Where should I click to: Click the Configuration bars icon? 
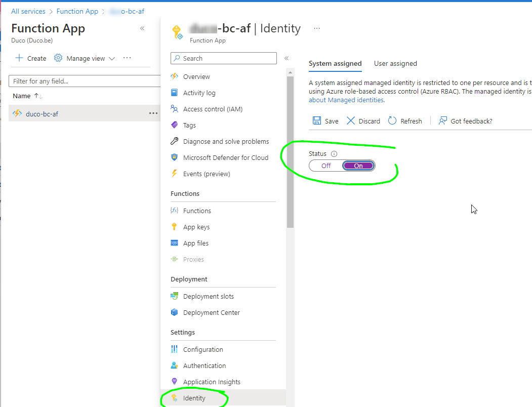[175, 349]
